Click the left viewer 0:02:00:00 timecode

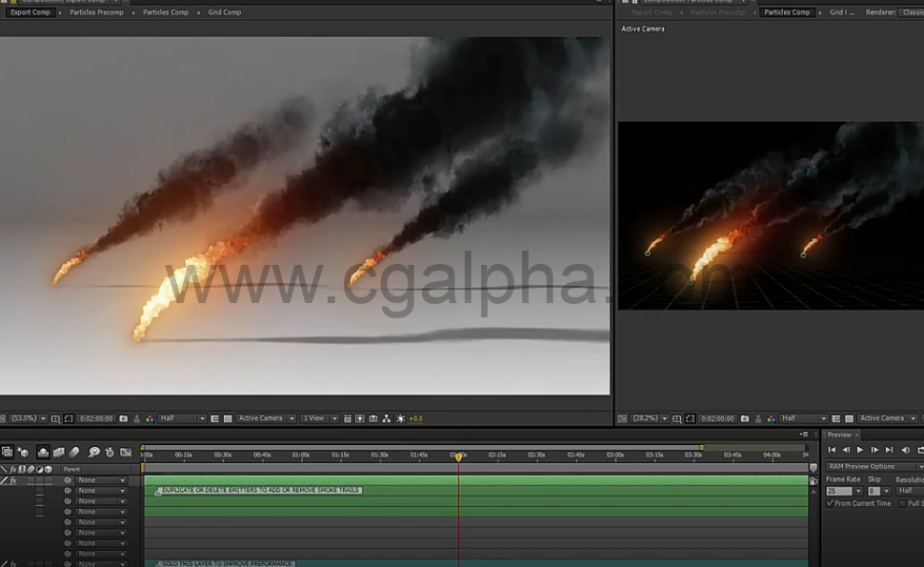pos(96,418)
